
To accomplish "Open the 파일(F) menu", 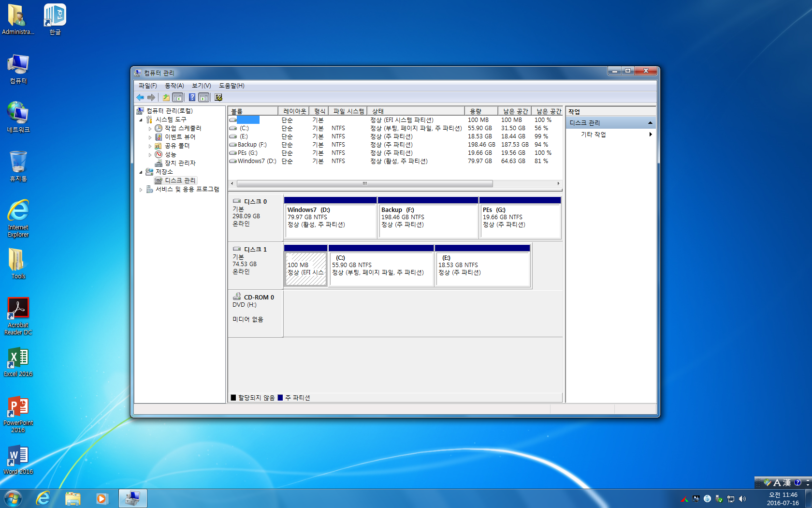I will pyautogui.click(x=148, y=86).
